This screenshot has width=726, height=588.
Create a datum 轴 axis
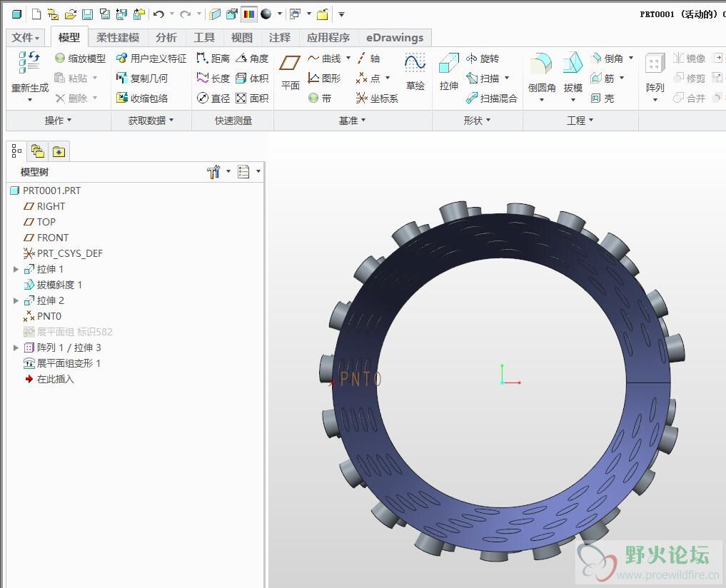click(368, 59)
